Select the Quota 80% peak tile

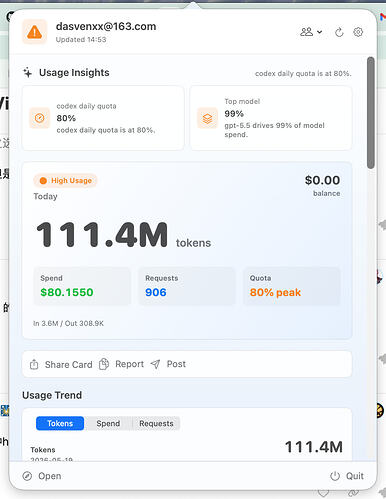pos(292,286)
